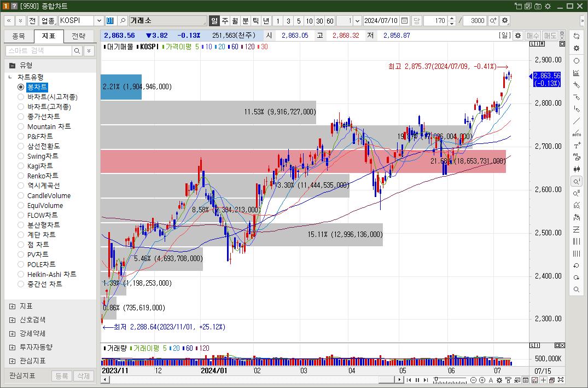588x388 pixels.
Task: Click the A font icon in bottom toolbar
Action: point(491,380)
